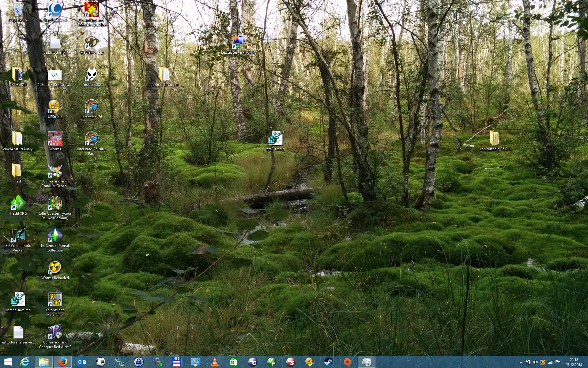Image resolution: width=588 pixels, height=368 pixels.
Task: Open File Explorer from the taskbar
Action: tap(43, 362)
